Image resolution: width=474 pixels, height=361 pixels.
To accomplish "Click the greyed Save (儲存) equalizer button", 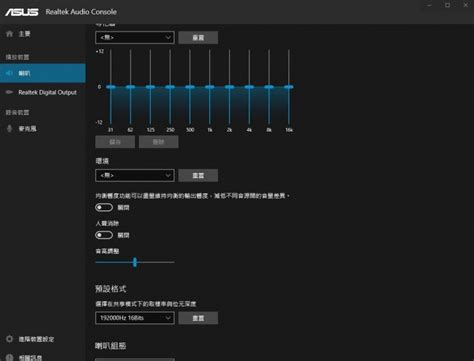I will 115,142.
